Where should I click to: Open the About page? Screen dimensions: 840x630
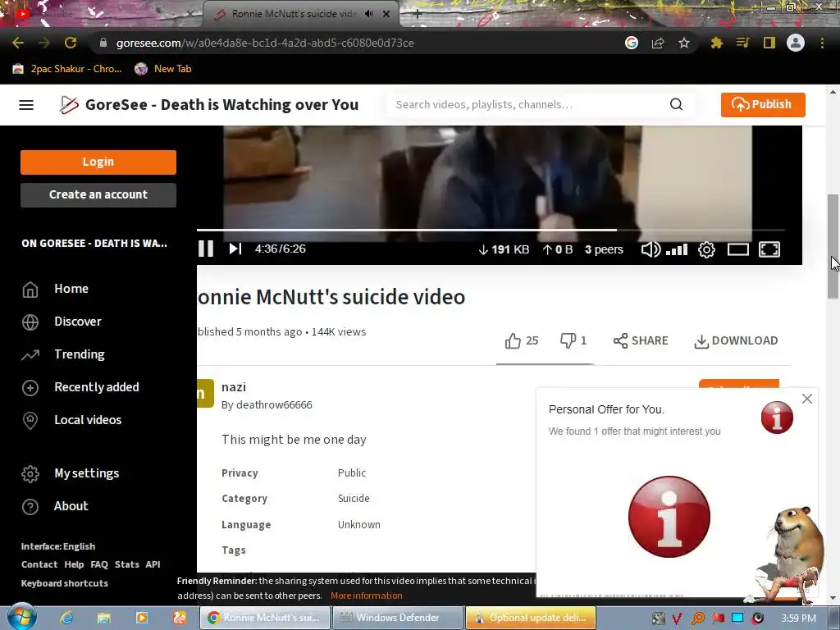pyautogui.click(x=71, y=506)
